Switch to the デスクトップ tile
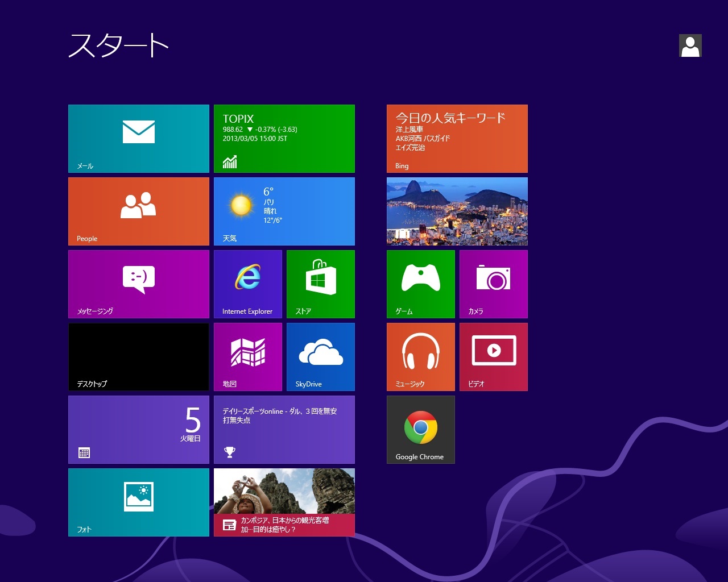 [x=139, y=357]
